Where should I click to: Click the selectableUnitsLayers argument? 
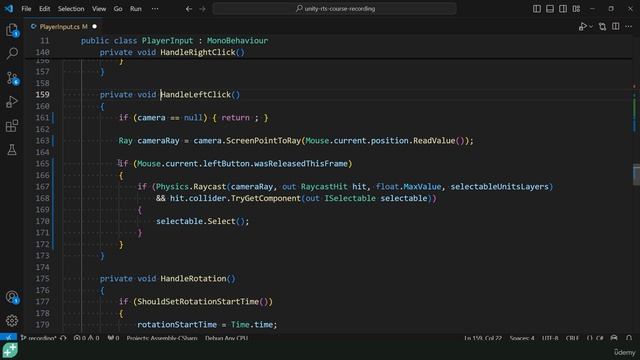[x=500, y=187]
